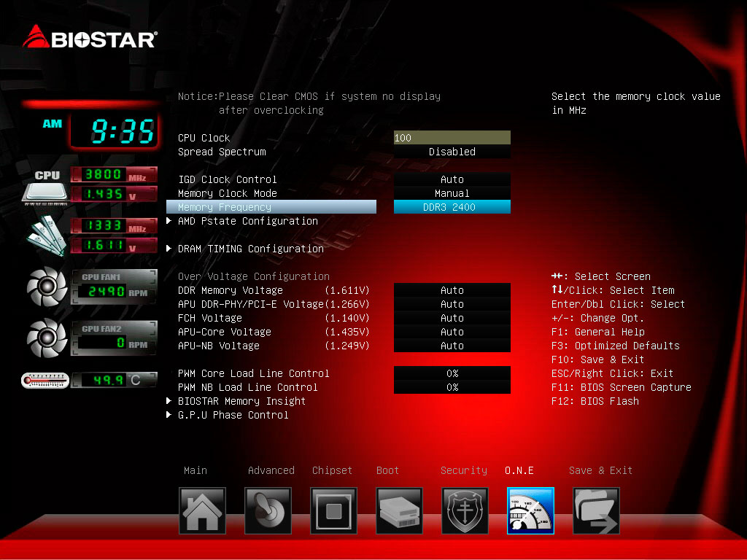This screenshot has height=560, width=747.
Task: Click the F10: Save & Exit hint
Action: click(597, 359)
